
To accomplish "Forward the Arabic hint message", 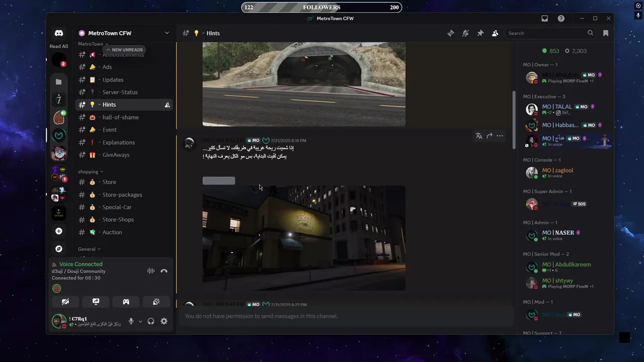I will 489,136.
